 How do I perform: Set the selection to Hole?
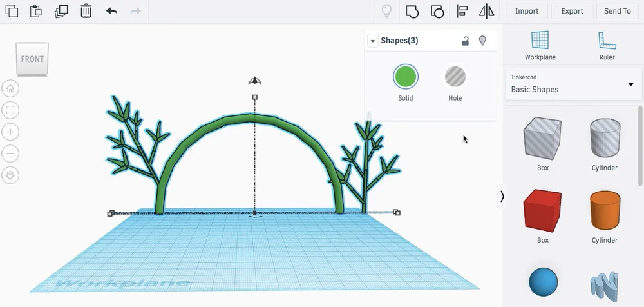(x=455, y=77)
